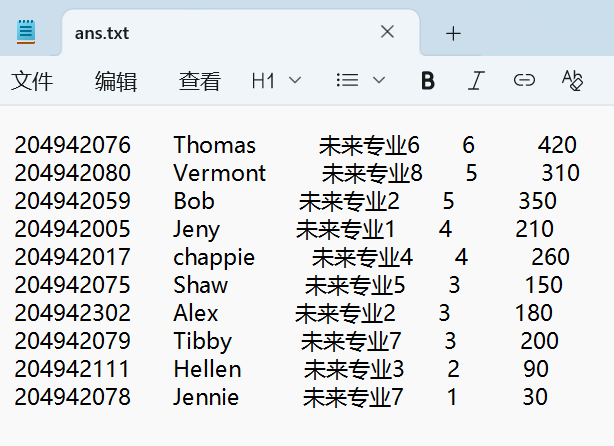614x446 pixels.
Task: Click student ID 204942005
Action: coord(72,229)
